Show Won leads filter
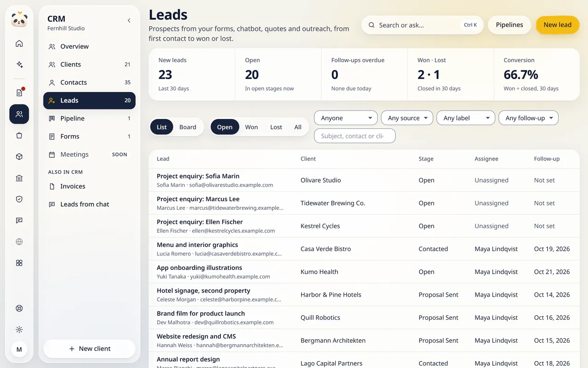The width and height of the screenshot is (588, 368). [x=251, y=127]
